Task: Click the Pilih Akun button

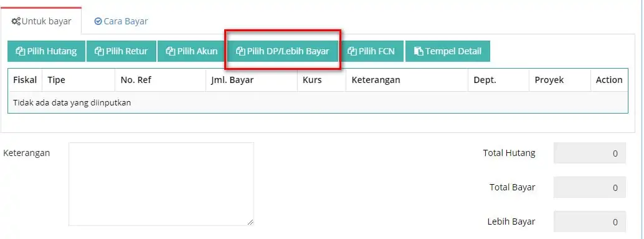Action: click(x=192, y=51)
